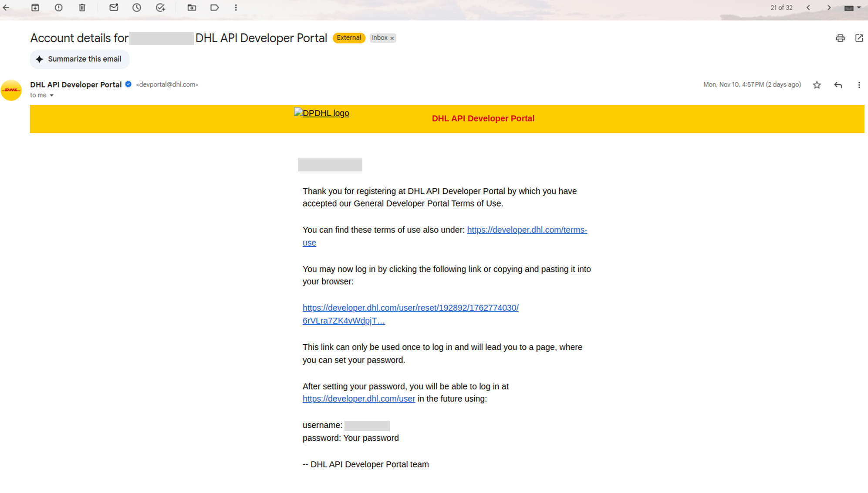Archive this email
Screen dimensions: 868x493
tap(35, 7)
